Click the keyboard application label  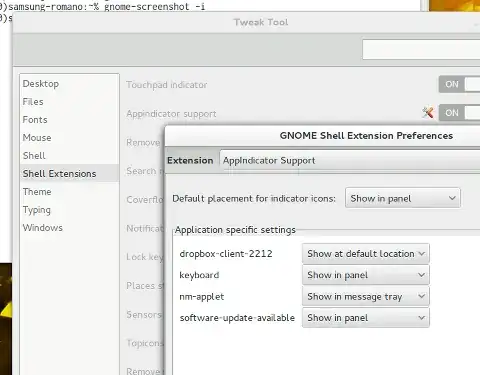(199, 275)
